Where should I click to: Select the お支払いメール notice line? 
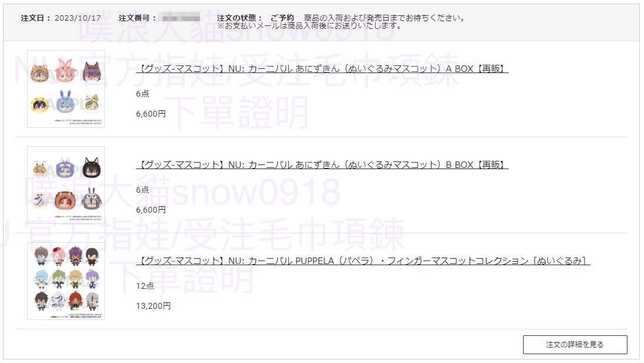coord(309,26)
